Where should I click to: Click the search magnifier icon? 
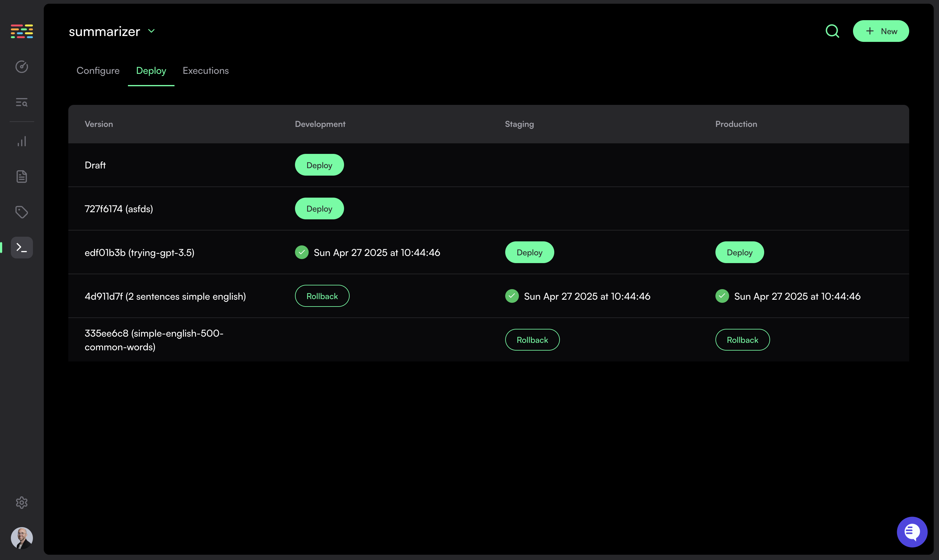point(832,31)
